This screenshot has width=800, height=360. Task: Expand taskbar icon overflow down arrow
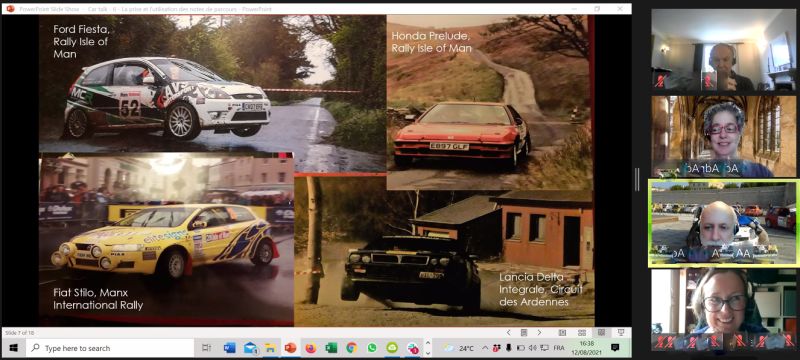pyautogui.click(x=428, y=353)
